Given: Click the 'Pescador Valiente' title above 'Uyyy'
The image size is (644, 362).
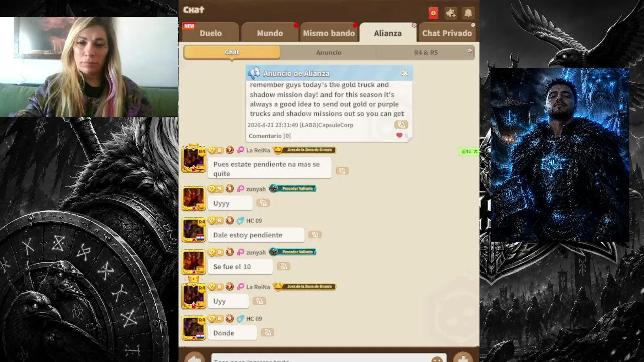Looking at the screenshot, I should [x=292, y=188].
